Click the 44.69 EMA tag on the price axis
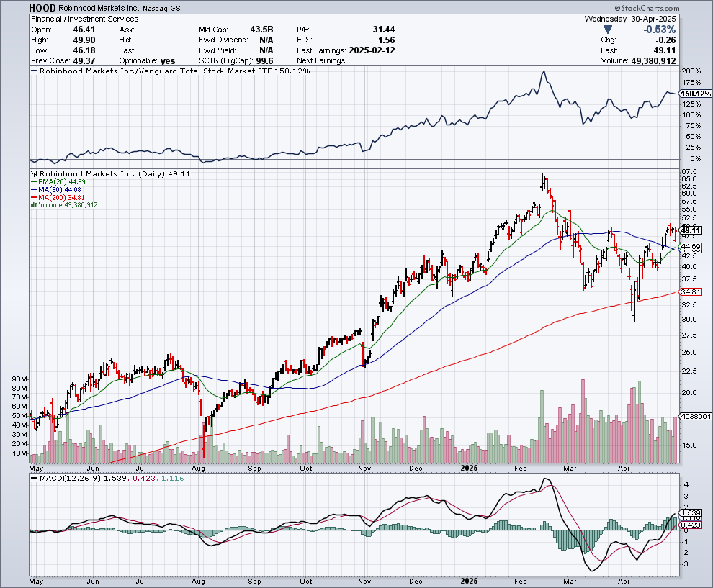Image resolution: width=713 pixels, height=588 pixels. 691,246
